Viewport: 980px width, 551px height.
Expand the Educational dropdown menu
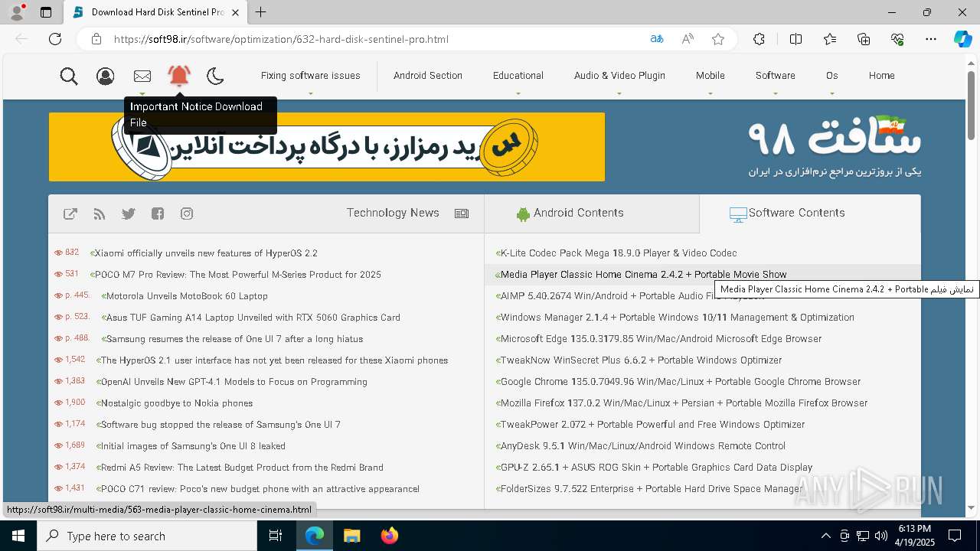pos(518,76)
